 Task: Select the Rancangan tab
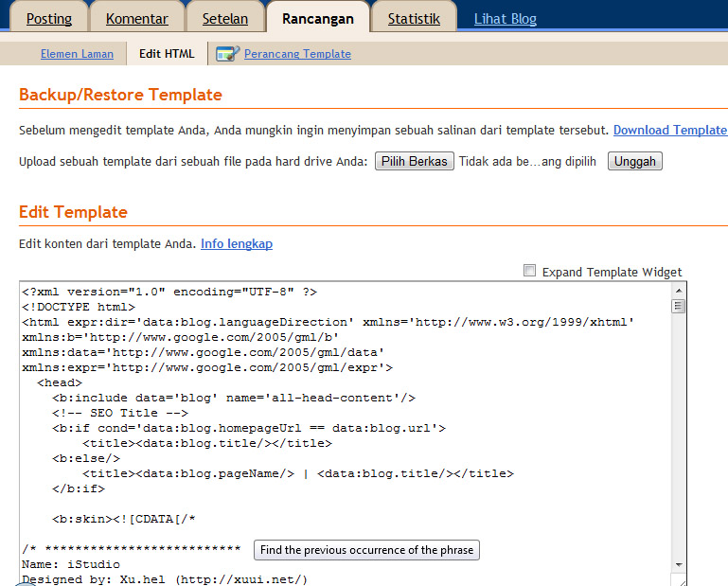pos(318,19)
